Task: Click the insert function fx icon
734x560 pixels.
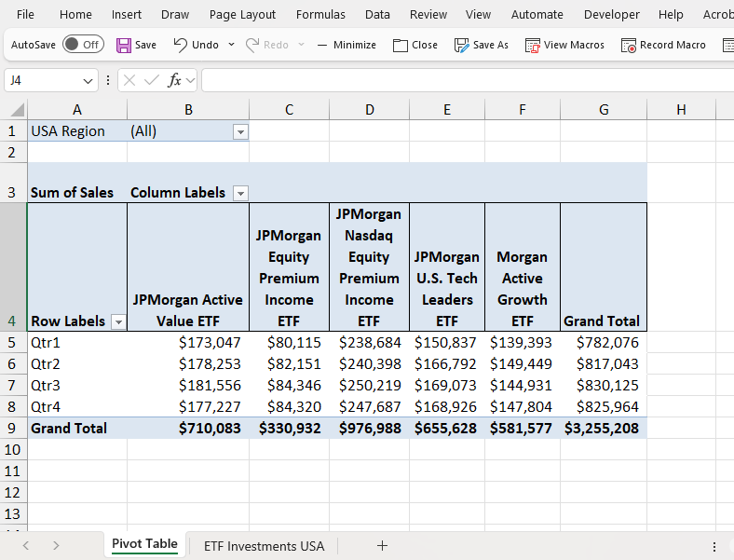Action: (174, 81)
